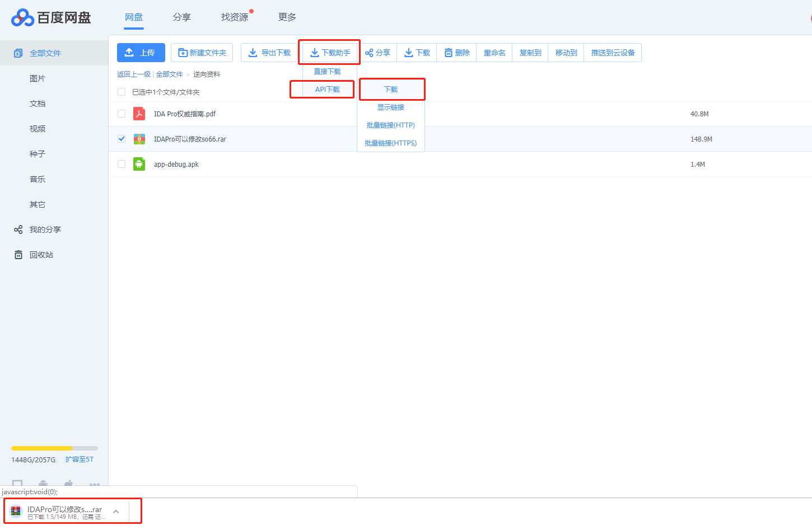Choose 显示链接 in the submenu
This screenshot has height=525, width=812.
click(x=391, y=107)
